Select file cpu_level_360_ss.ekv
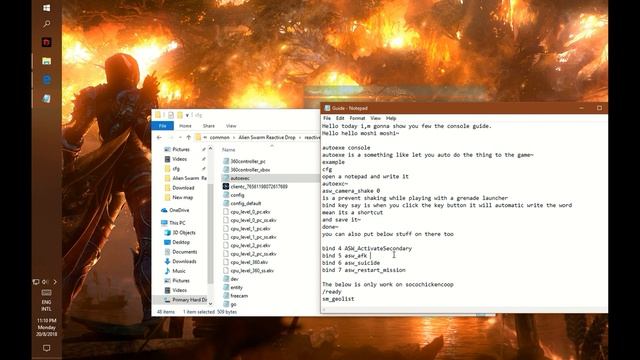The height and width of the screenshot is (360, 640). [x=252, y=270]
